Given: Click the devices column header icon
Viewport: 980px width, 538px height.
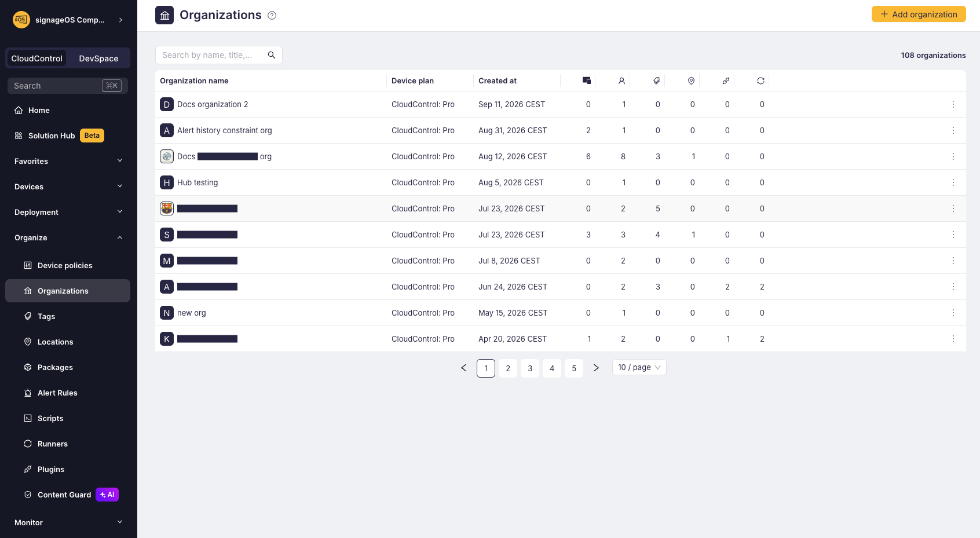Looking at the screenshot, I should [587, 80].
